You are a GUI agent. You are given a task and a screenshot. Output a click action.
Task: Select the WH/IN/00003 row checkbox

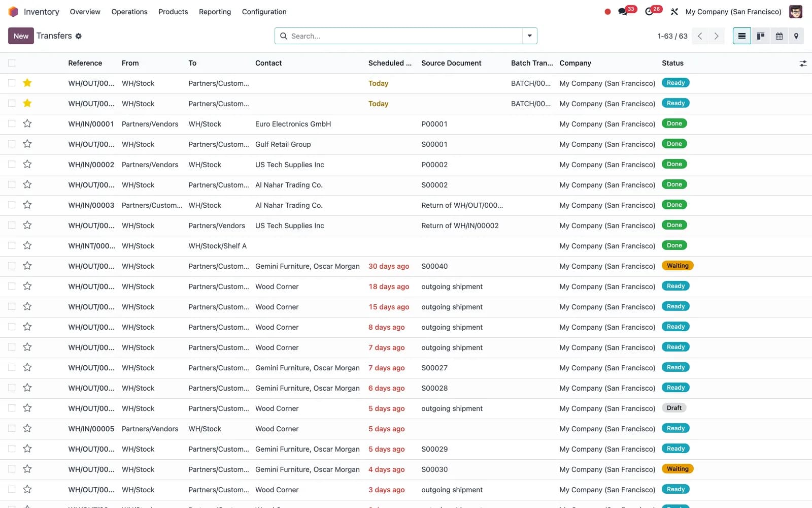[12, 205]
